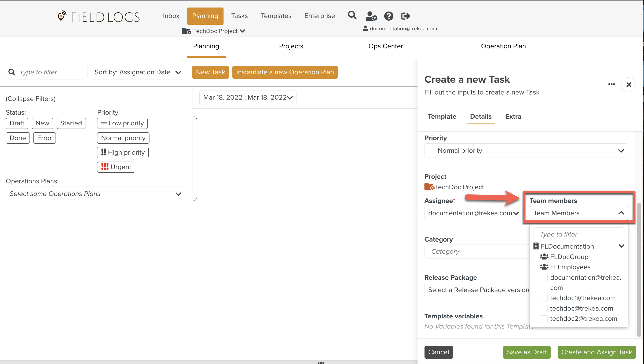The image size is (644, 364).
Task: Collapse the FLDocumentation tree chevron
Action: [621, 246]
